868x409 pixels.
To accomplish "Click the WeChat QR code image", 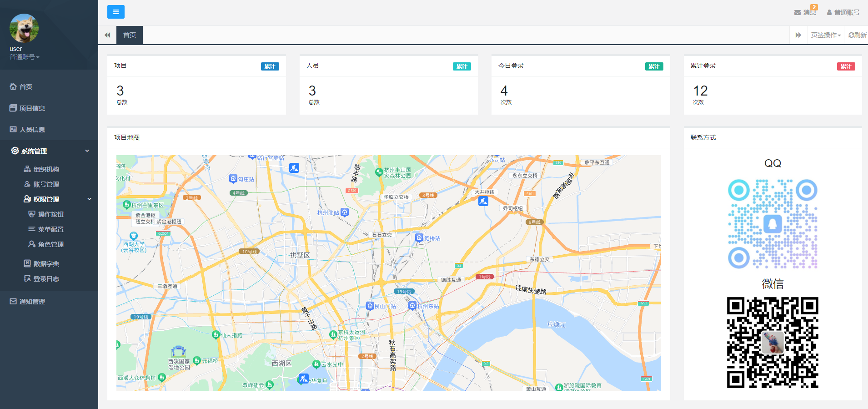I will [773, 342].
